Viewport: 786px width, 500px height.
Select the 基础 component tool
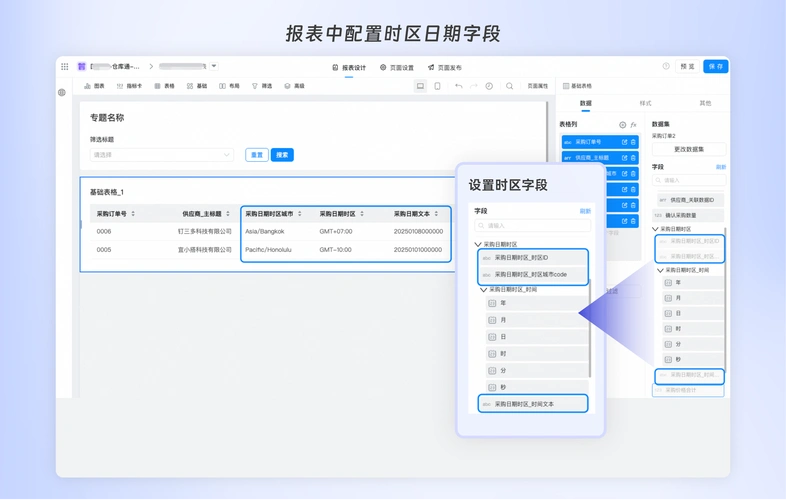[x=197, y=86]
